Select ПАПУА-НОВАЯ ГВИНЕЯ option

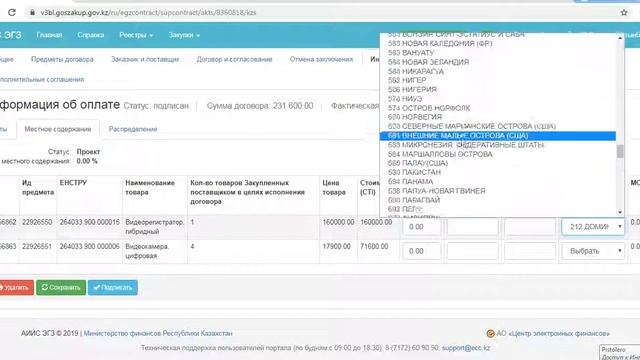498,191
